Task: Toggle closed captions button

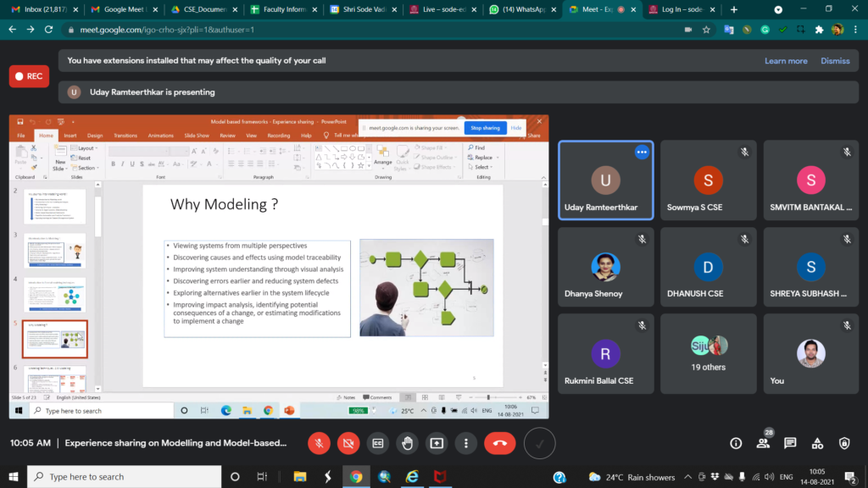Action: tap(378, 442)
